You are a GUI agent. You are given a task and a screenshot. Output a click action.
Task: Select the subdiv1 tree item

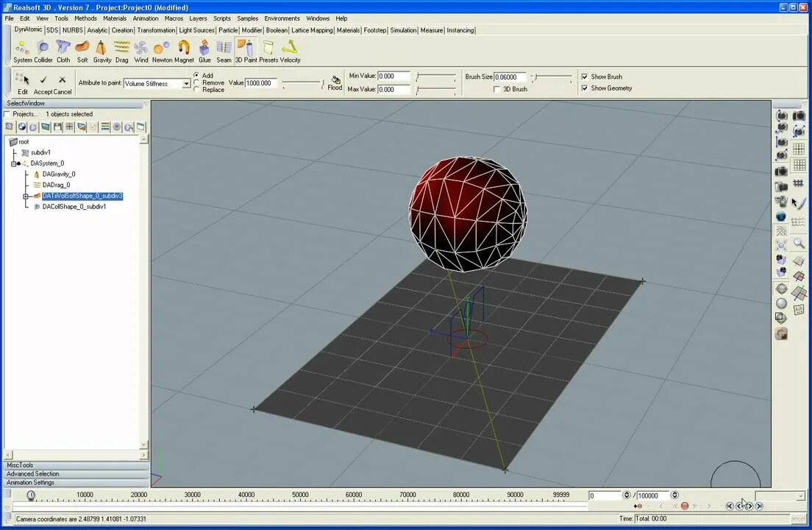point(40,153)
